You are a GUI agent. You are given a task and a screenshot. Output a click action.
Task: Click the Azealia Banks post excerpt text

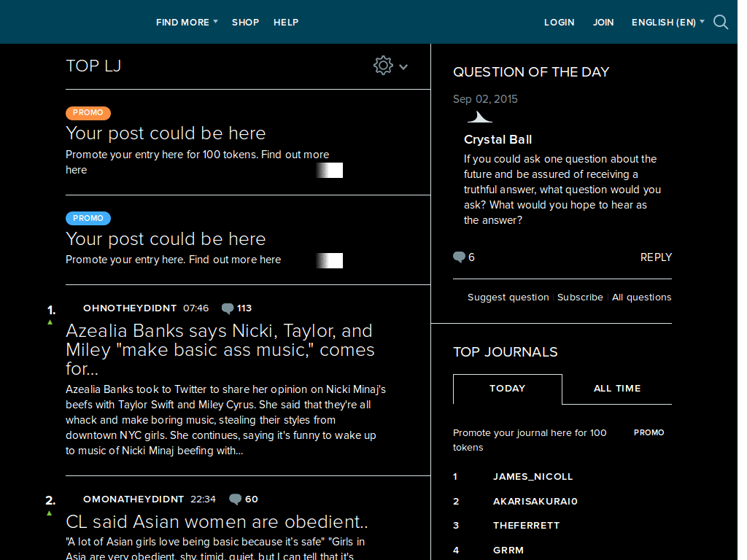pos(226,420)
